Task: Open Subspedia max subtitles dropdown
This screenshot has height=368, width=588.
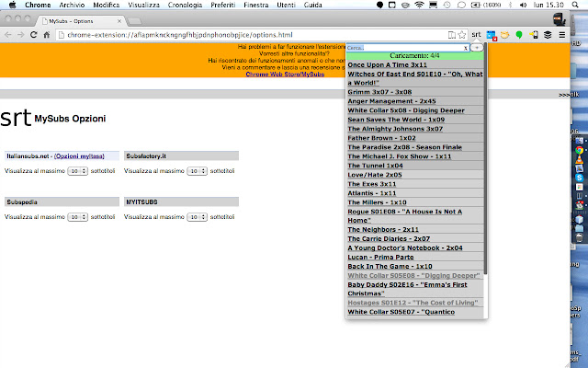Action: tap(78, 216)
